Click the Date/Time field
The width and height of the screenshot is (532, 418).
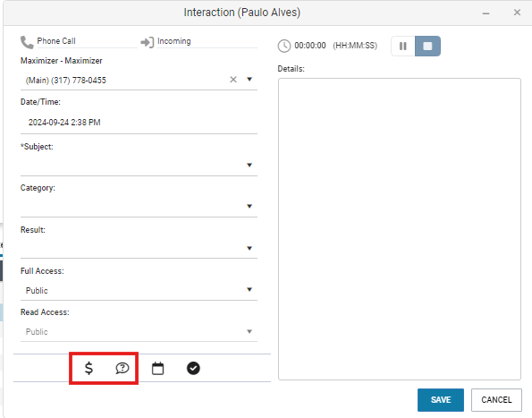(139, 123)
